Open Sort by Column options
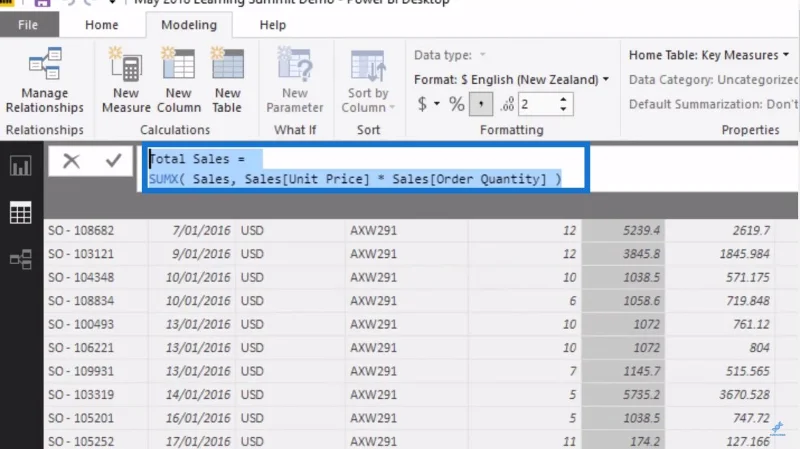Viewport: 800px width, 449px height. click(x=368, y=80)
